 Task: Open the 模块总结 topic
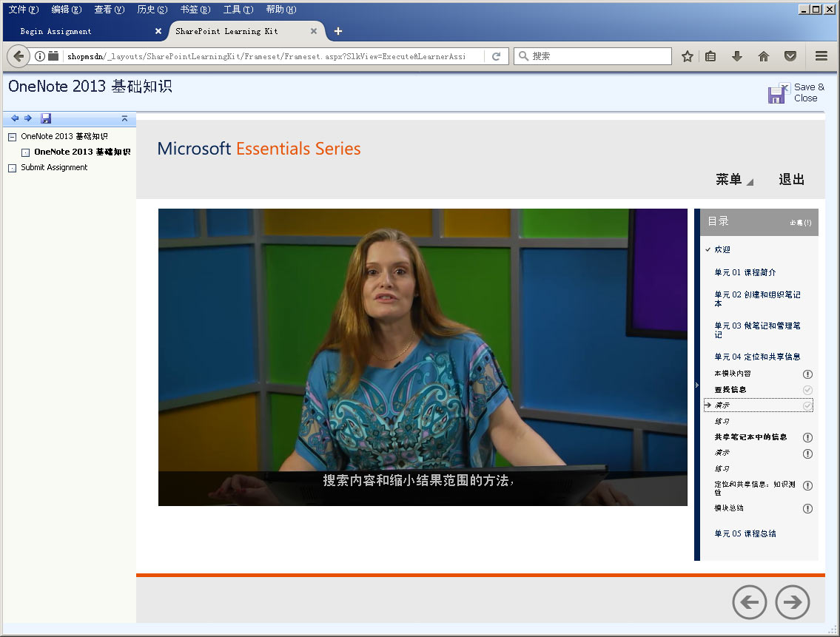tap(728, 508)
